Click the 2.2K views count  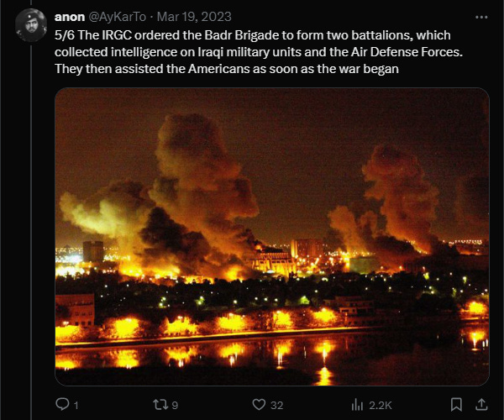click(381, 405)
